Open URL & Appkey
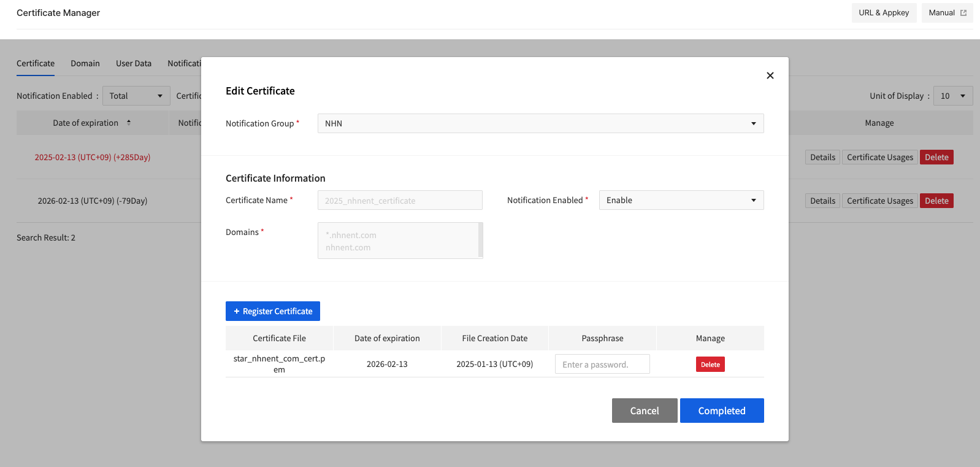 (883, 13)
